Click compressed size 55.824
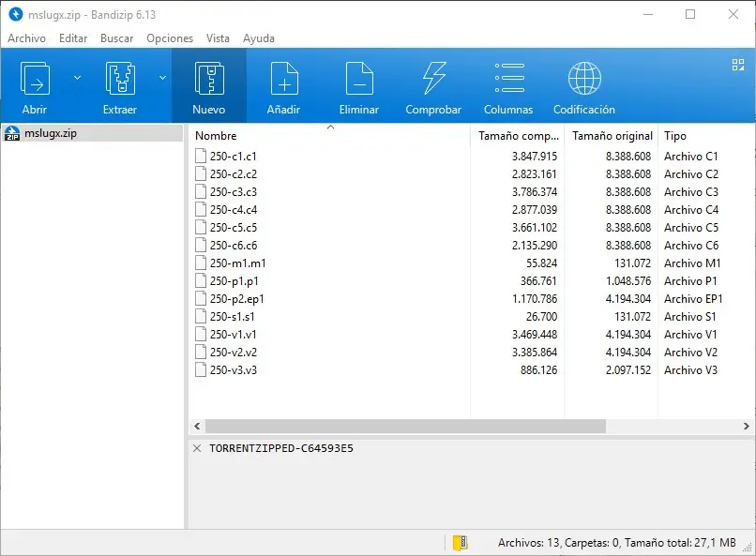Image resolution: width=756 pixels, height=556 pixels. coord(541,263)
